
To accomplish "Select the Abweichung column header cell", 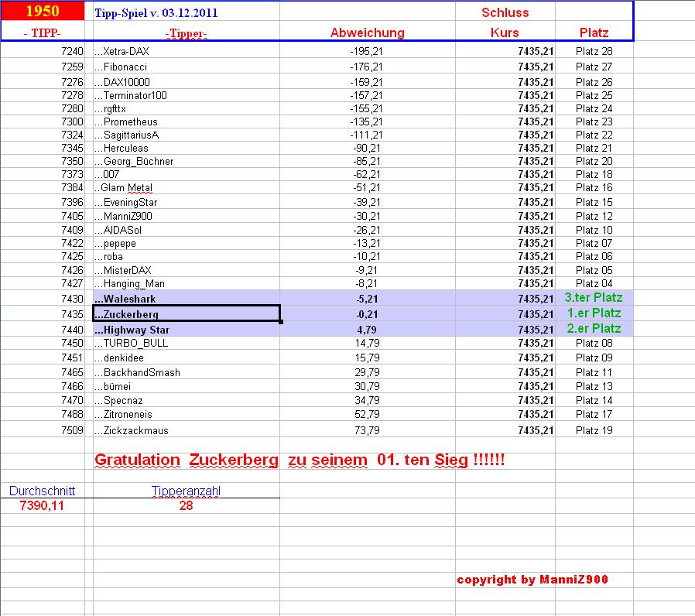I will pyautogui.click(x=367, y=33).
